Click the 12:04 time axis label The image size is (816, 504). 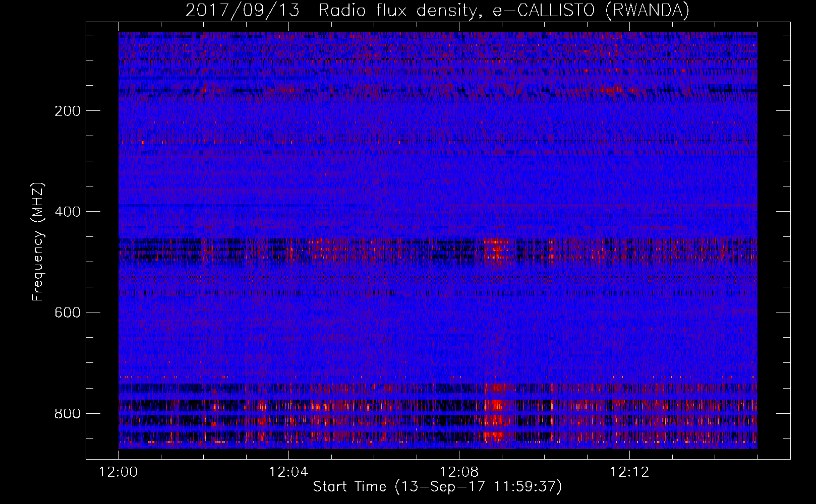(x=288, y=472)
